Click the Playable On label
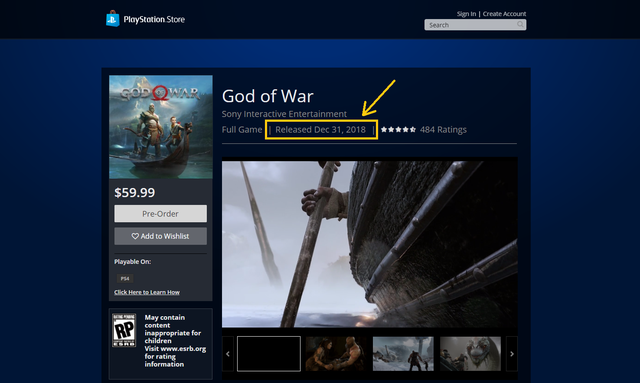 click(x=132, y=261)
